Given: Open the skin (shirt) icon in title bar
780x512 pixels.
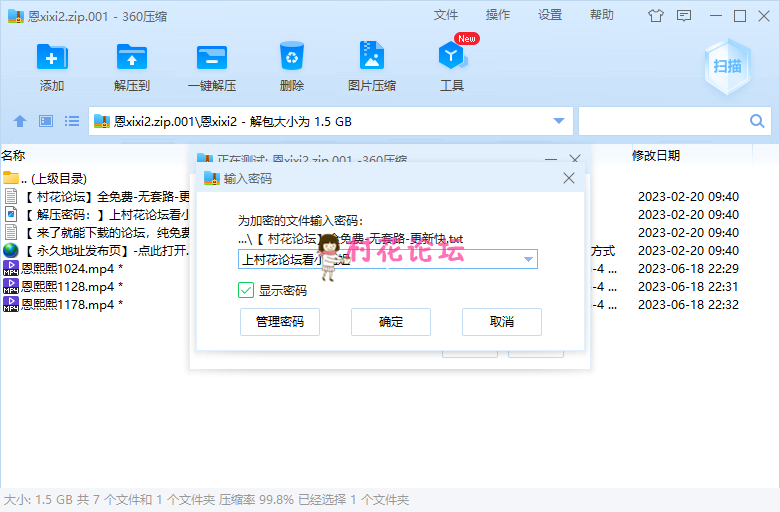Looking at the screenshot, I should (x=656, y=16).
